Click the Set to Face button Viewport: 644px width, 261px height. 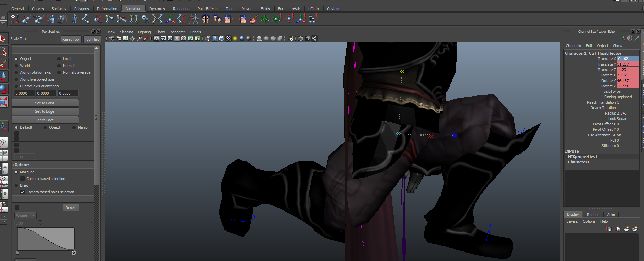[x=45, y=120]
